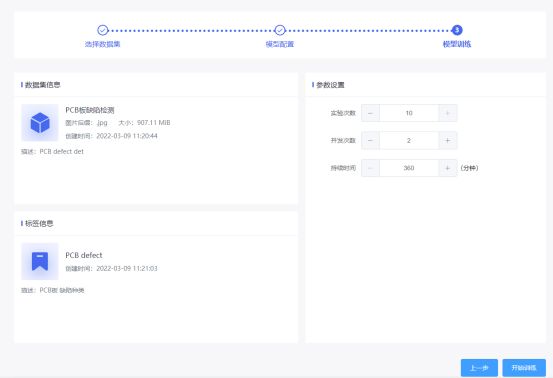Click the timestamp 2022-03-09 11:21:03

(x=127, y=268)
